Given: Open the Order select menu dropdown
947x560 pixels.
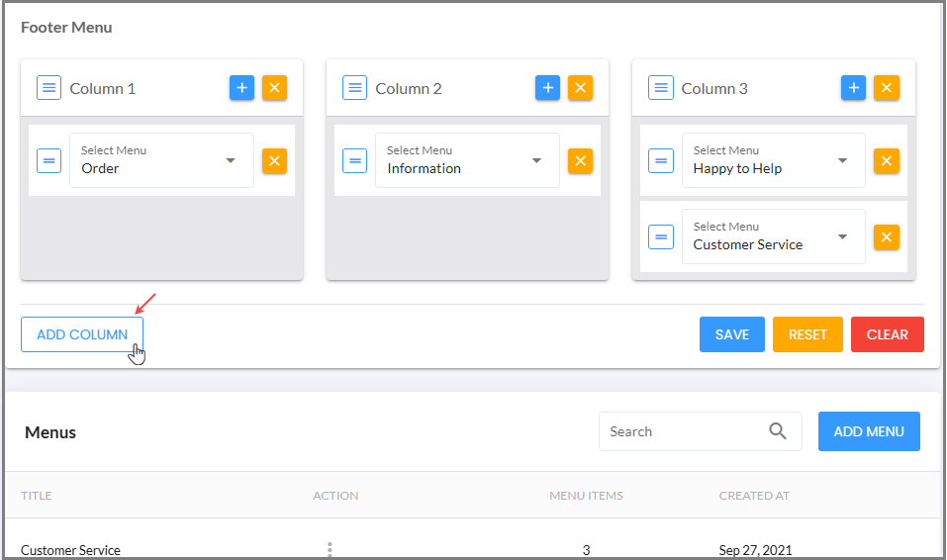Looking at the screenshot, I should click(x=162, y=160).
